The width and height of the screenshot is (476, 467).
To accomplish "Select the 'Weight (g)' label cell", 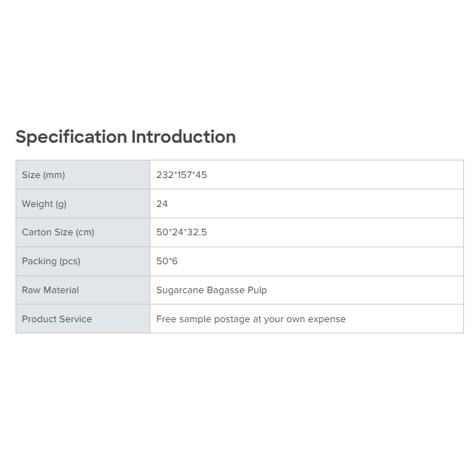I will (83, 204).
